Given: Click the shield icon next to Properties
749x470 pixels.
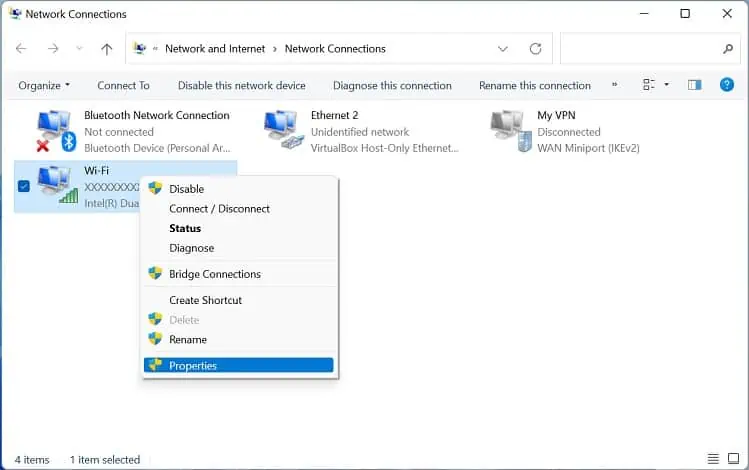Looking at the screenshot, I should pyautogui.click(x=155, y=365).
